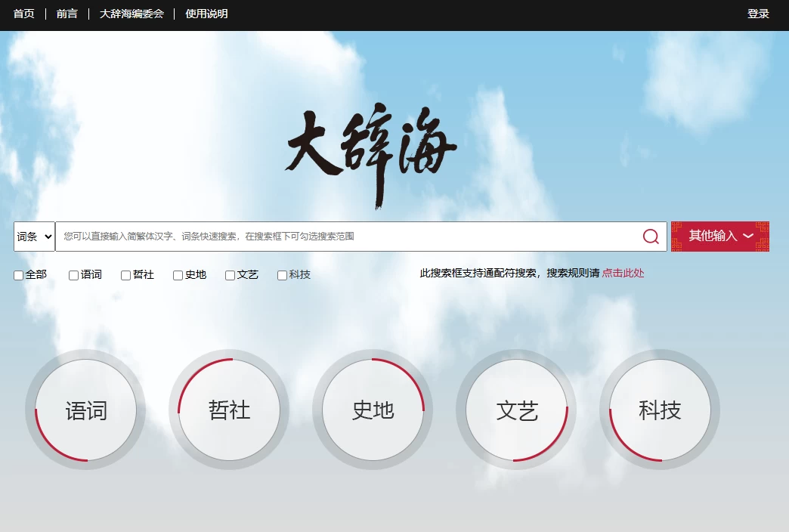Click inside the entry search input box

coord(340,236)
